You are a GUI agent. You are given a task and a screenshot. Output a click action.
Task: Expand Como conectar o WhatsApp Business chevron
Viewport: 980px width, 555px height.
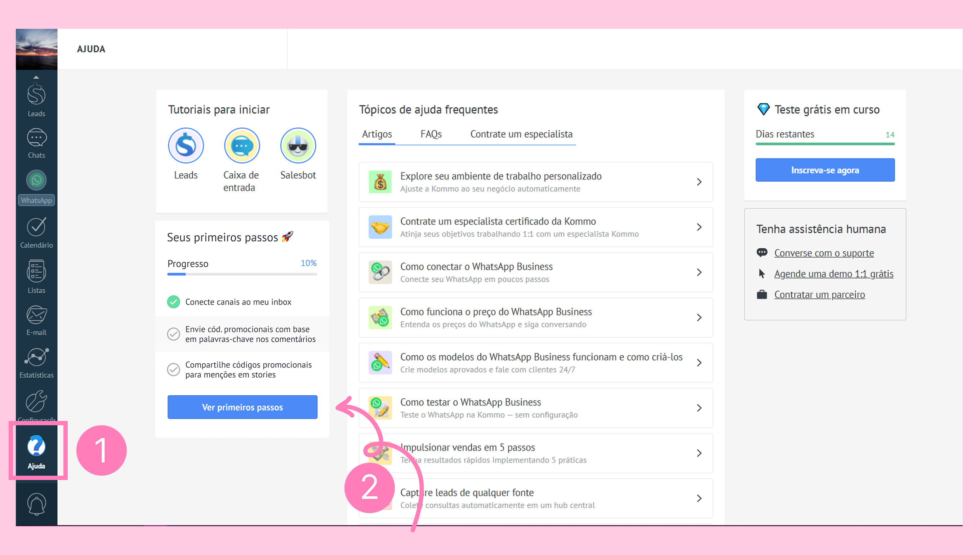pyautogui.click(x=699, y=272)
